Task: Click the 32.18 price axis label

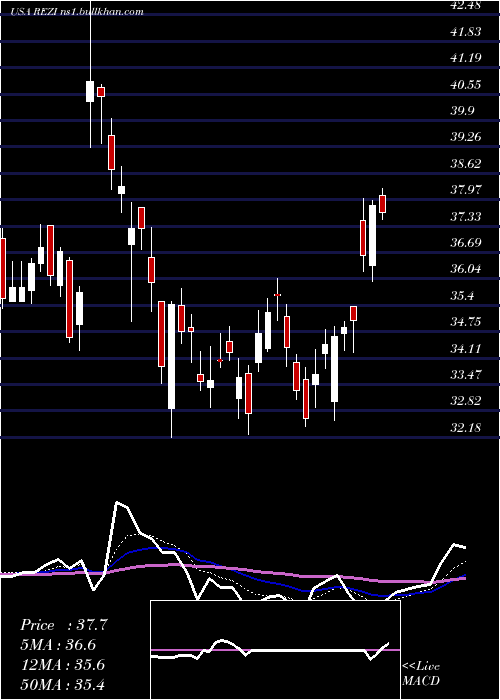Action: click(x=466, y=428)
